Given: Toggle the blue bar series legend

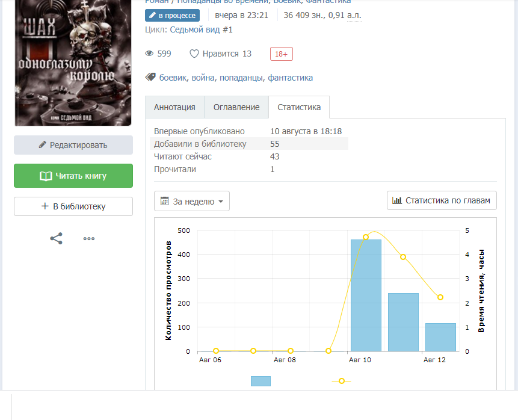Looking at the screenshot, I should tap(261, 381).
